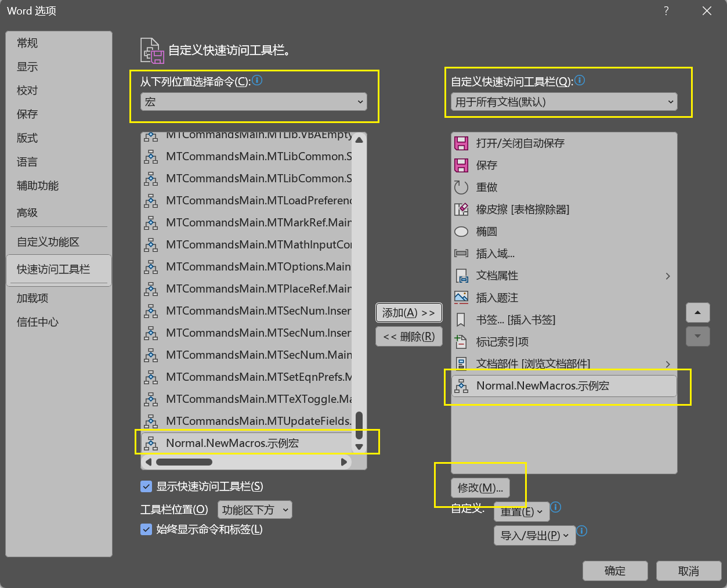Click the macro icon beside MTCommandsMain.MTPlaceRef.Main
The image size is (727, 588).
tap(151, 289)
